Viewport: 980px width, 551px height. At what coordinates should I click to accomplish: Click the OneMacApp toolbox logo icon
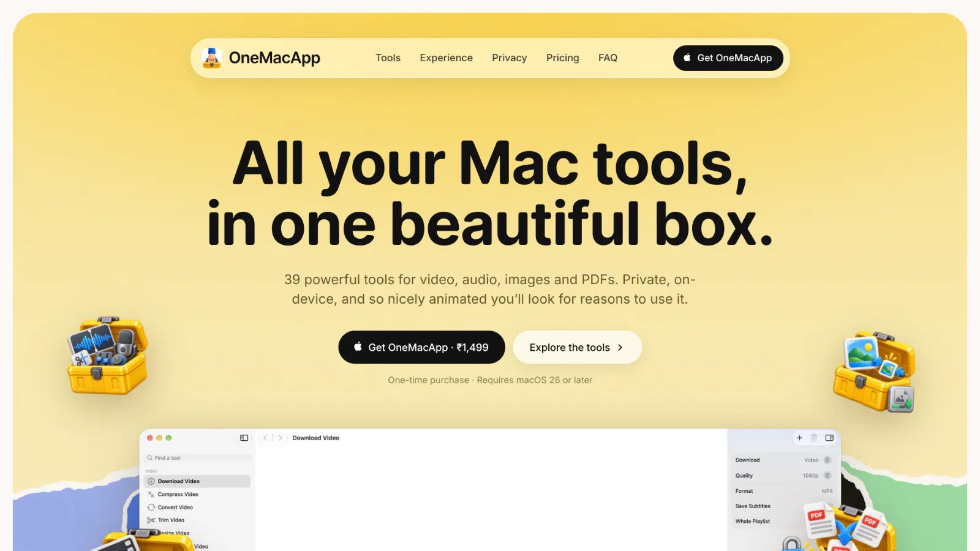coord(211,58)
